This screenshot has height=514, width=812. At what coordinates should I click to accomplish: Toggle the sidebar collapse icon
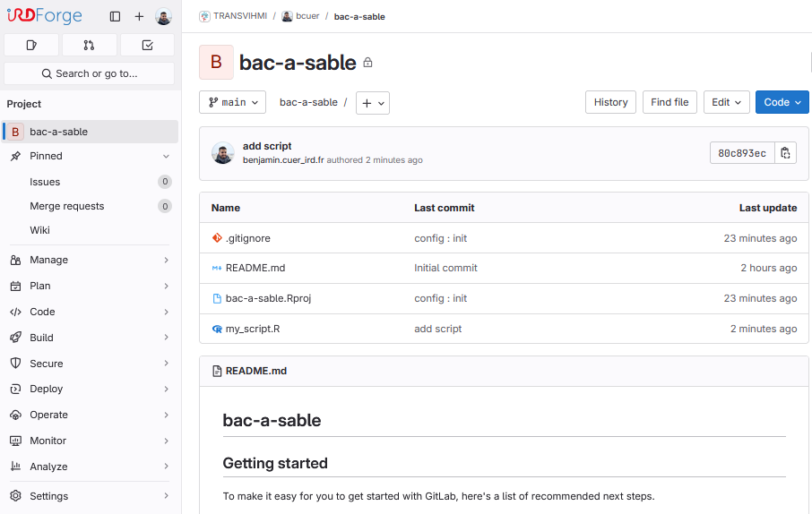click(x=115, y=17)
